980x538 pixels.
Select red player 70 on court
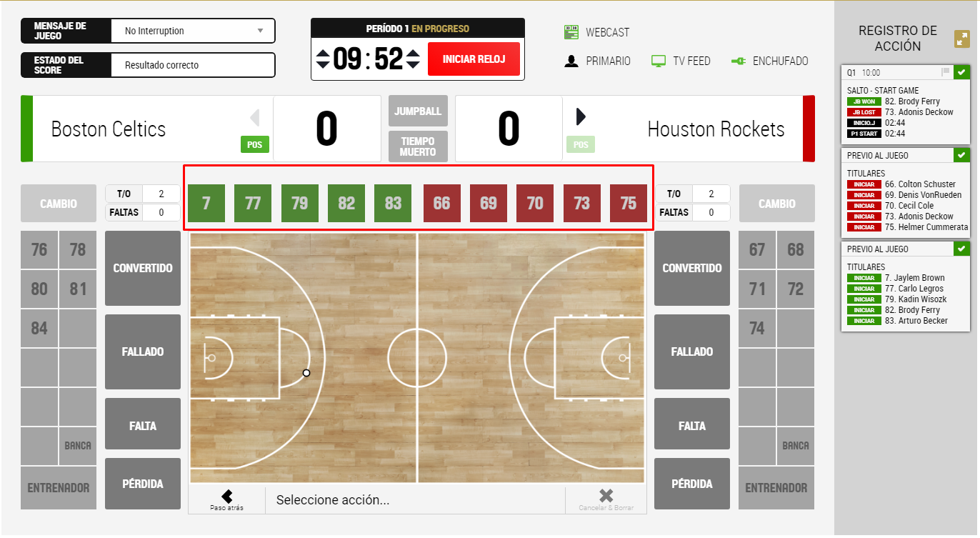pos(535,203)
